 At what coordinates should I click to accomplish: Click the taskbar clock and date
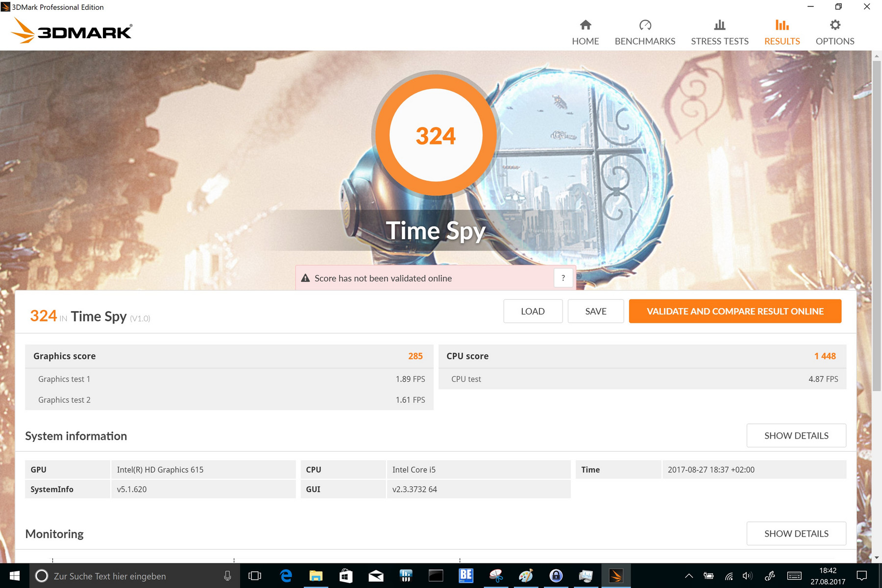pyautogui.click(x=828, y=576)
